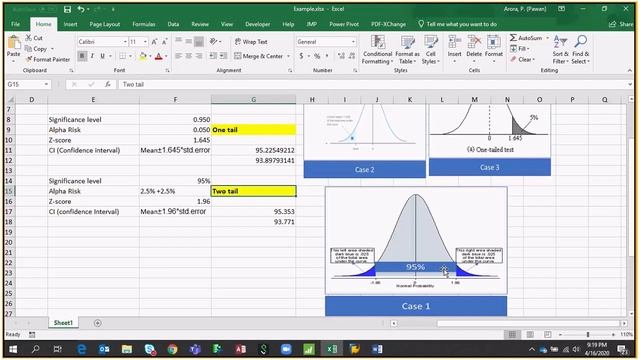640x360 pixels.
Task: Open Word from the taskbar
Action: [x=377, y=349]
